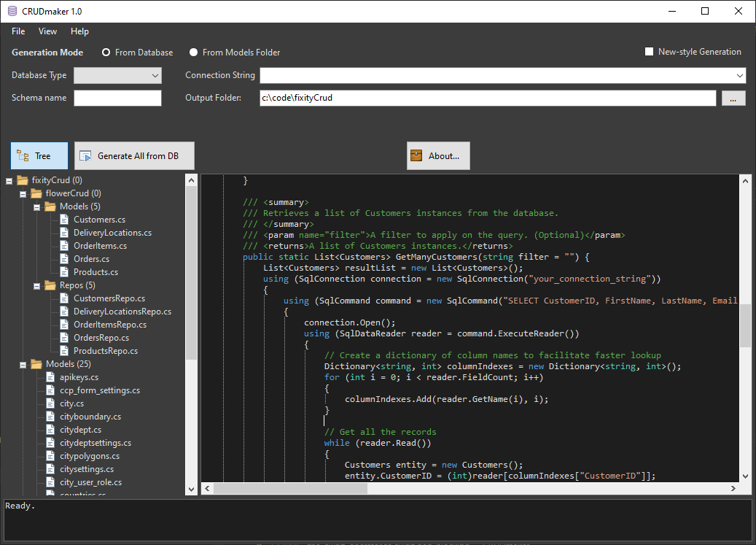Collapse the flowerCrud folder in the tree
This screenshot has width=756, height=545.
click(23, 193)
